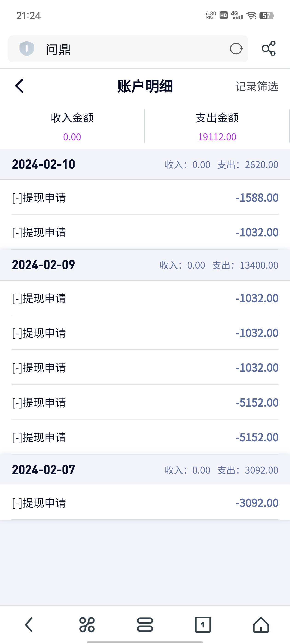This screenshot has width=290, height=644.
Task: Select the 支出金额 summary tab
Action: coord(217,126)
